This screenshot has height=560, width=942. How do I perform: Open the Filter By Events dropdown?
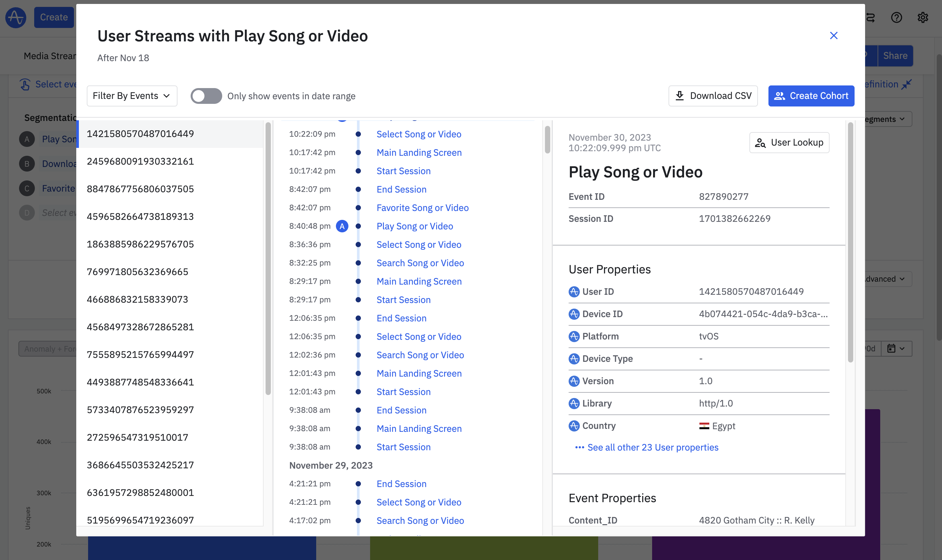(132, 96)
